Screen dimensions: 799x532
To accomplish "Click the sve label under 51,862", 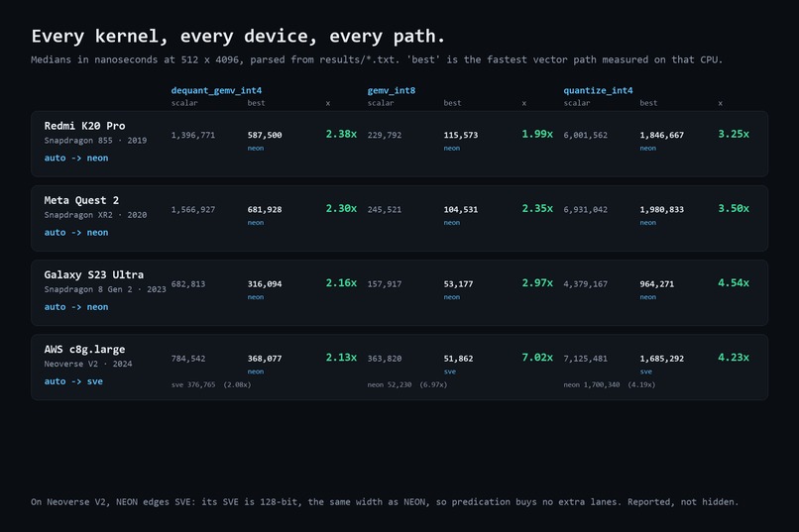I will [450, 372].
